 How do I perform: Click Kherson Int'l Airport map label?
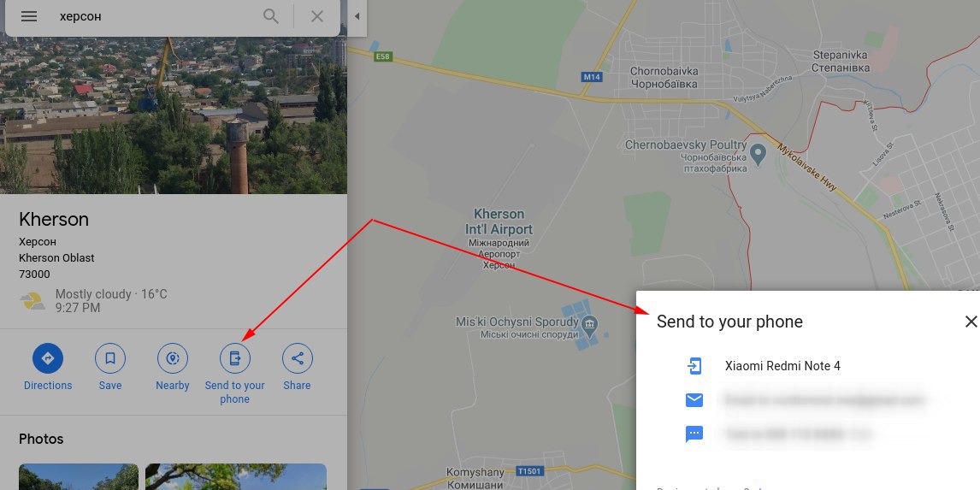point(499,221)
